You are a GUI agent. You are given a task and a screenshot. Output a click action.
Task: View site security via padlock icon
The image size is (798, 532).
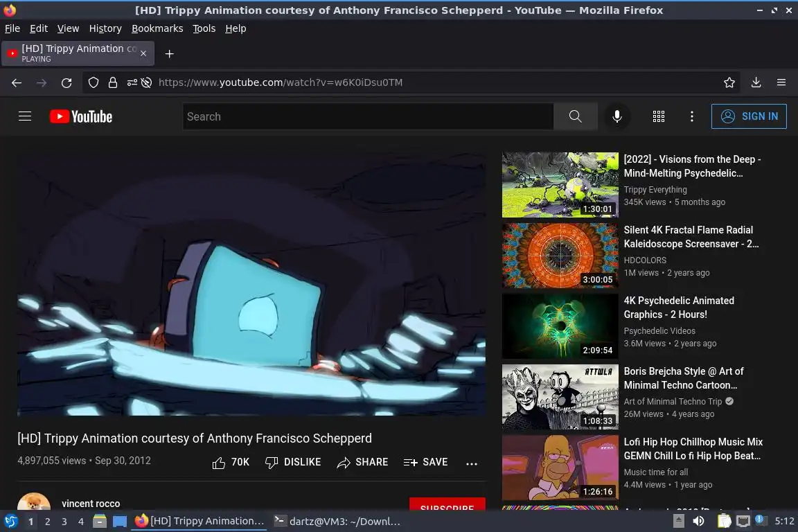click(x=112, y=82)
